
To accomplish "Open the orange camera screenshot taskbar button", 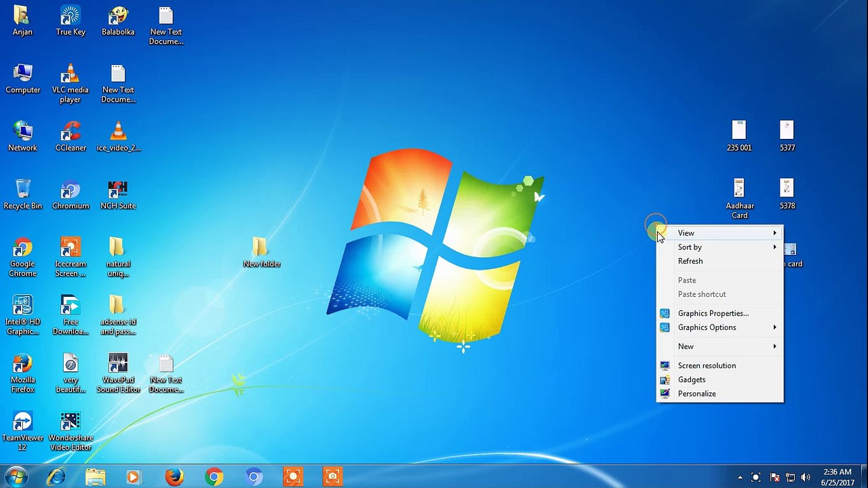I will coord(332,477).
